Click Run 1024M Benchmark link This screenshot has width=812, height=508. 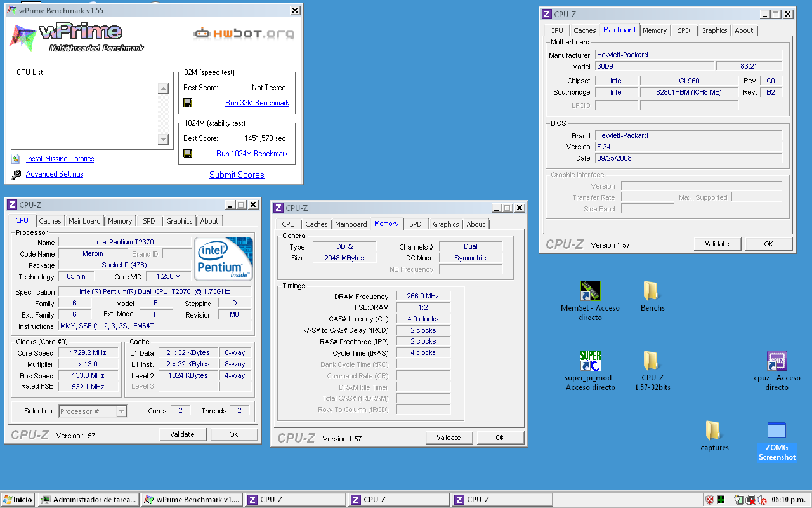pyautogui.click(x=252, y=154)
